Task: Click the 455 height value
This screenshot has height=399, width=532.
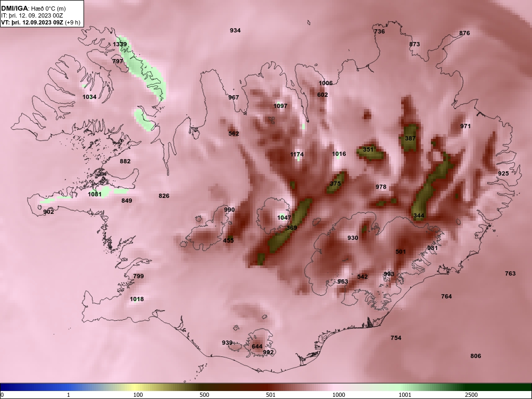Action: pyautogui.click(x=228, y=241)
